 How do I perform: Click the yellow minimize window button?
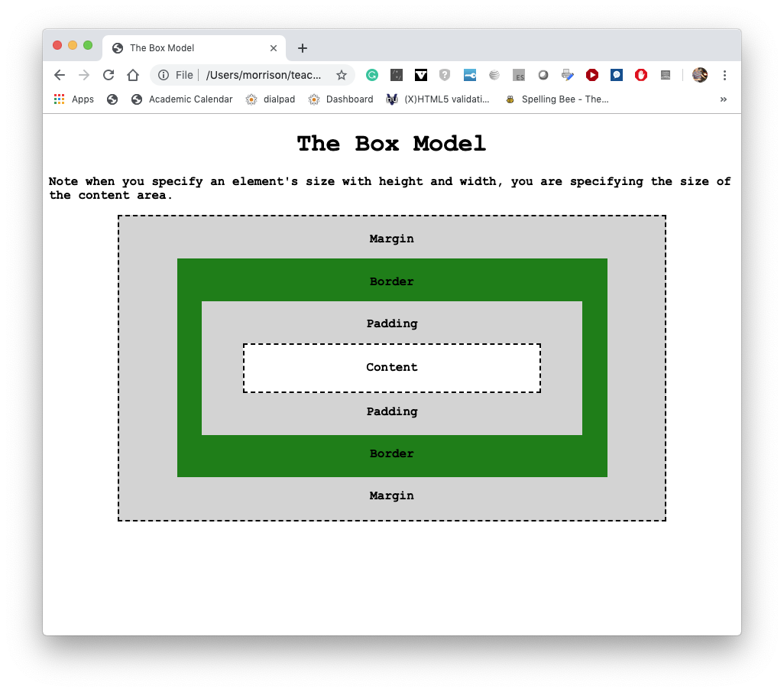pyautogui.click(x=73, y=46)
